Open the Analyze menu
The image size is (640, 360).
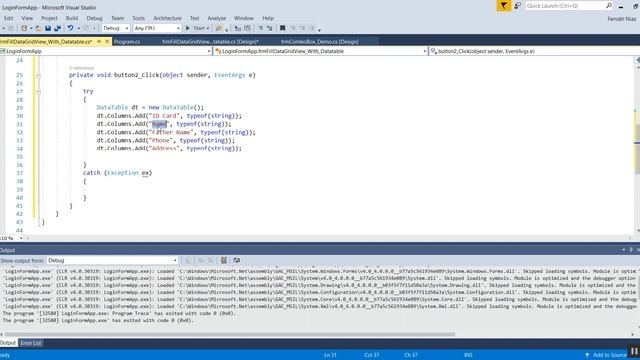tap(217, 18)
